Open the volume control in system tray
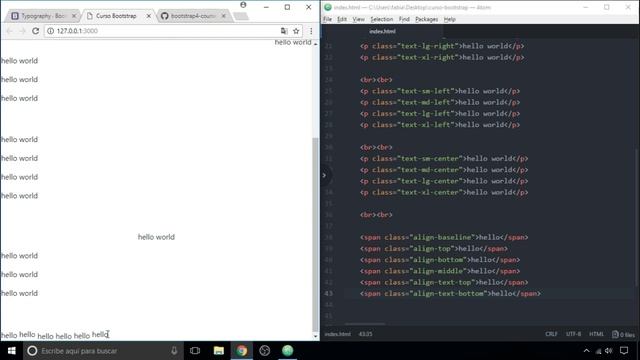The width and height of the screenshot is (640, 360). click(609, 351)
